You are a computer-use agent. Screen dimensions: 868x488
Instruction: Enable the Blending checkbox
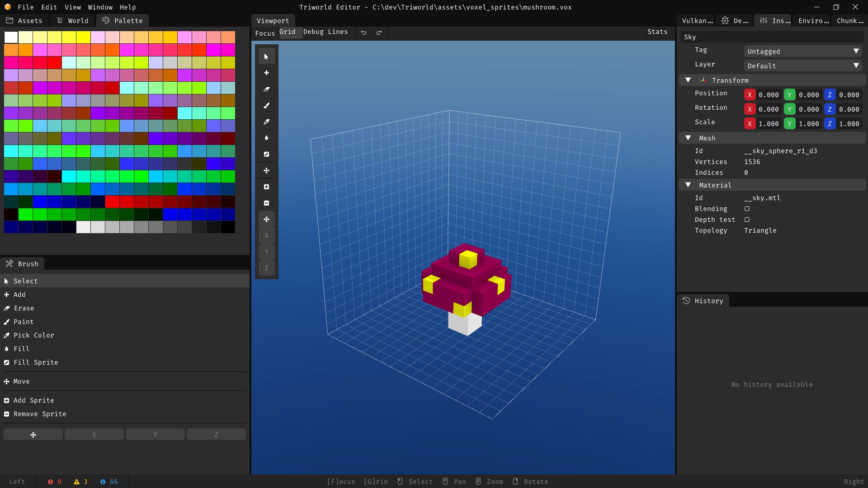point(747,209)
